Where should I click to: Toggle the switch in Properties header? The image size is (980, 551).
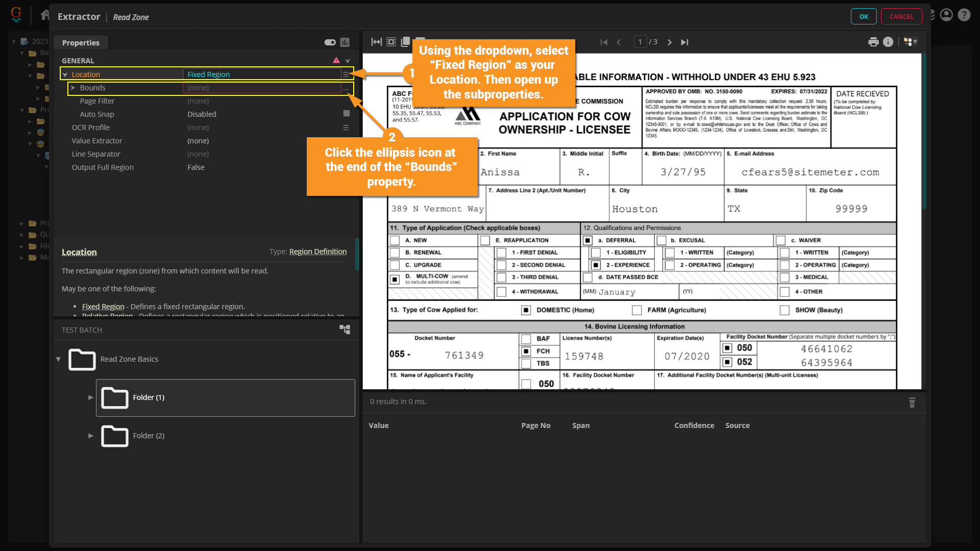click(x=330, y=42)
